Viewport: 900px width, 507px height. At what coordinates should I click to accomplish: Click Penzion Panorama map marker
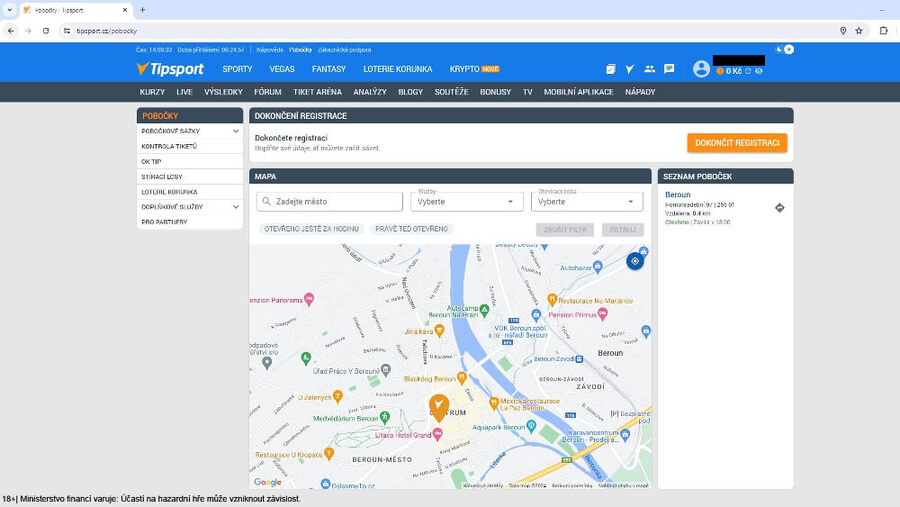(309, 298)
